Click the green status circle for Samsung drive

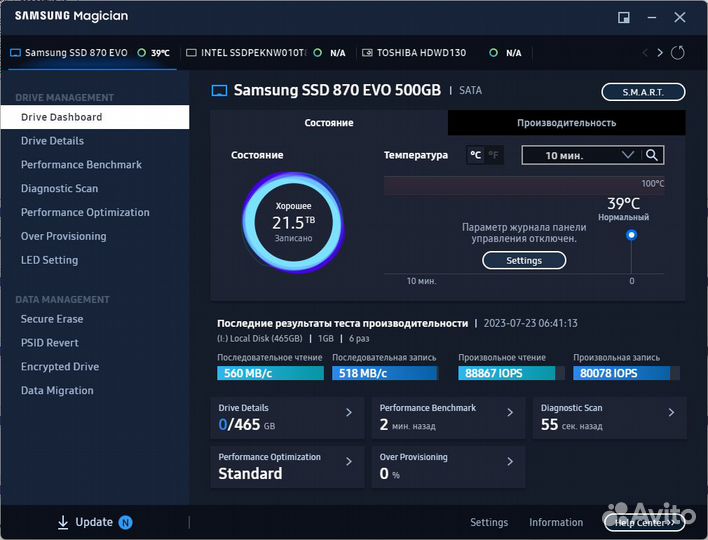(142, 53)
